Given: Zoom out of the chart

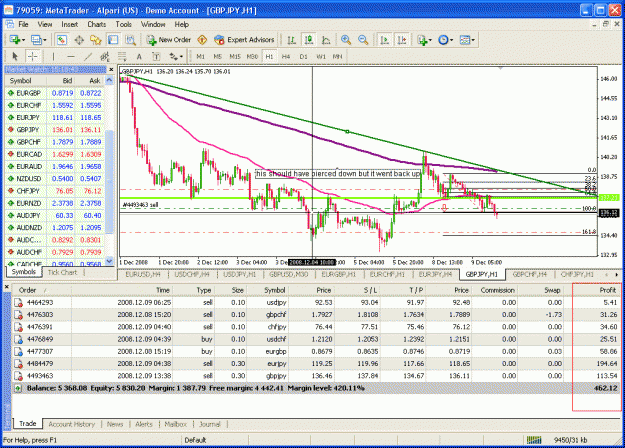Looking at the screenshot, I should [363, 40].
